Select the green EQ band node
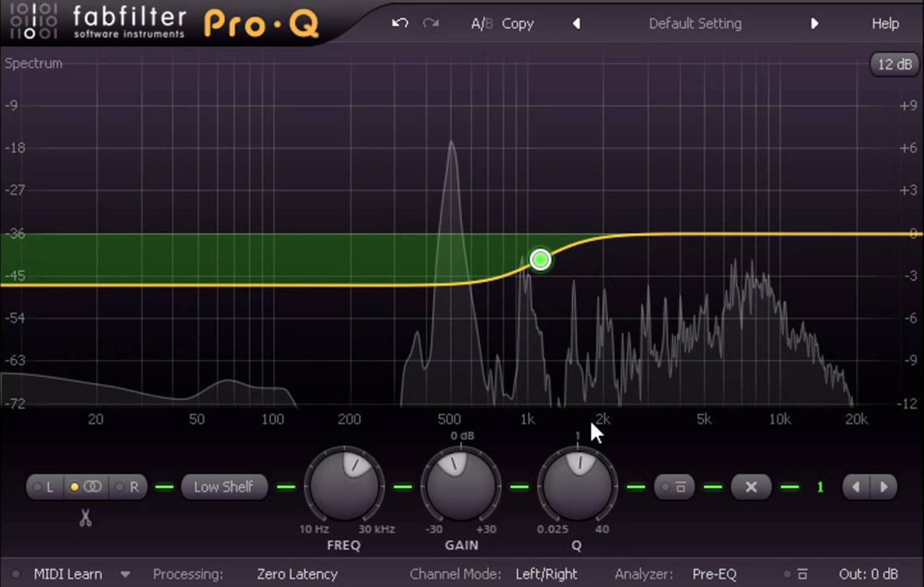Image resolution: width=924 pixels, height=587 pixels. pyautogui.click(x=541, y=260)
